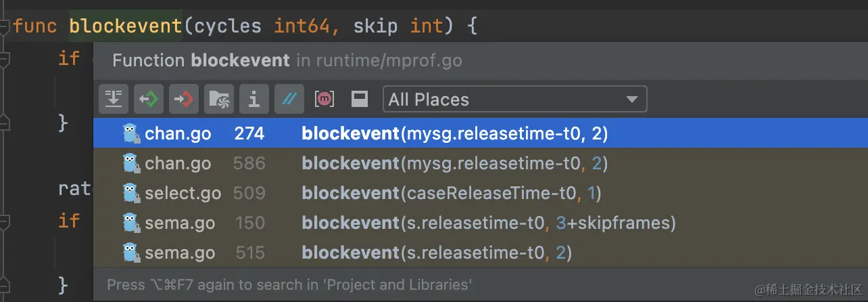Click the dropdown arrow in scope combo box
Screen dimensions: 868x302
pos(631,100)
